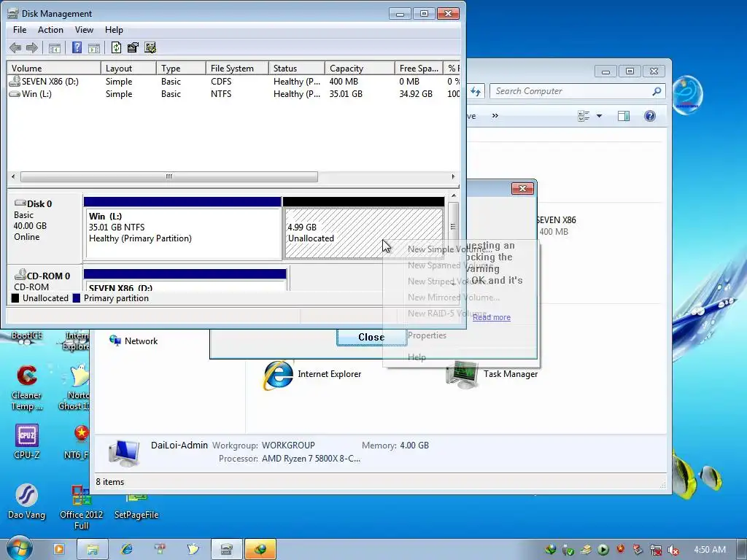The width and height of the screenshot is (747, 560).
Task: Click the network tray icon with red X
Action: [x=656, y=550]
